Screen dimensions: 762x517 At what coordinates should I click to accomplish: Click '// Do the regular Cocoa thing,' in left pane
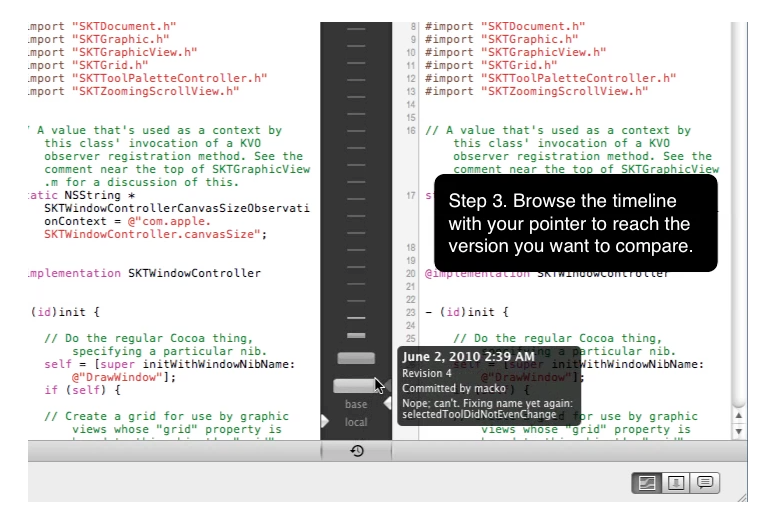(149, 338)
